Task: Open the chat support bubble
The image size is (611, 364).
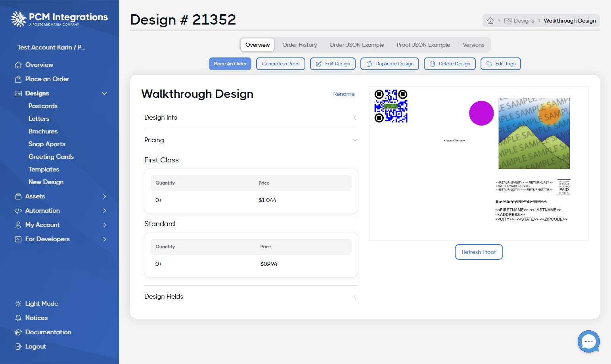Action: [x=588, y=341]
